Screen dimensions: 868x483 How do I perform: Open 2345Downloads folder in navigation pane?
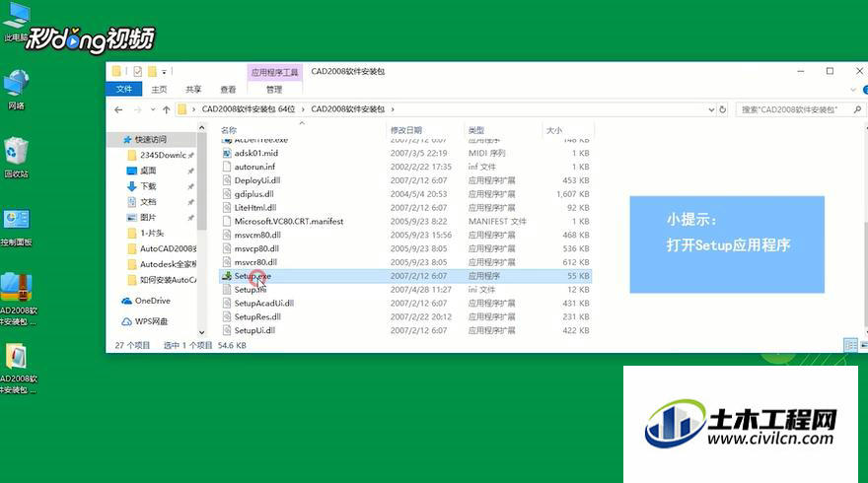(x=161, y=155)
